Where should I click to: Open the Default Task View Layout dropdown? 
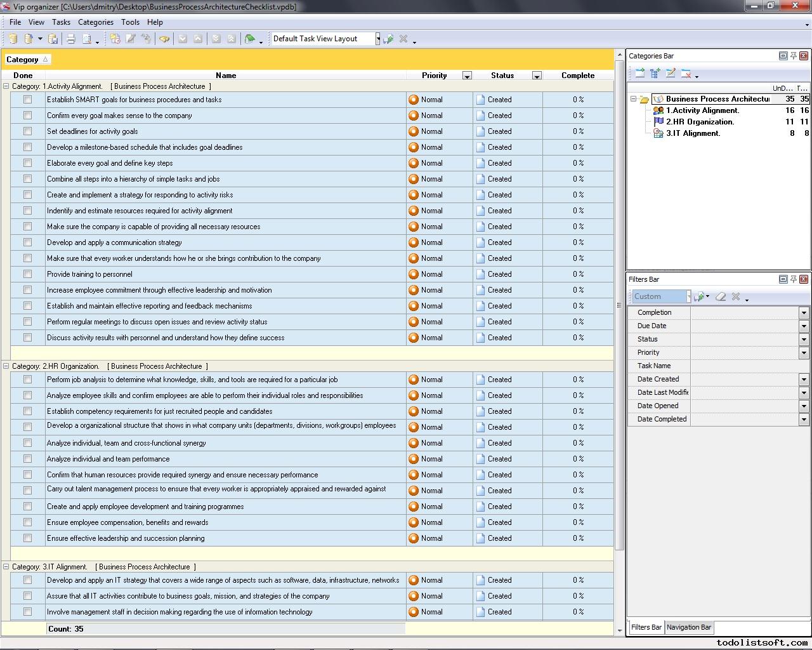click(x=377, y=39)
